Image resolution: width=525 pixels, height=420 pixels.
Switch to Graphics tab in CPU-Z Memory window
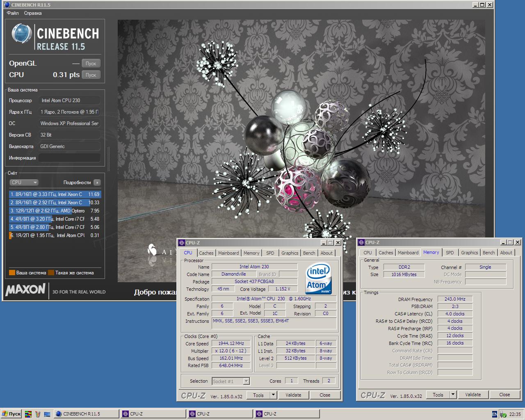(470, 253)
